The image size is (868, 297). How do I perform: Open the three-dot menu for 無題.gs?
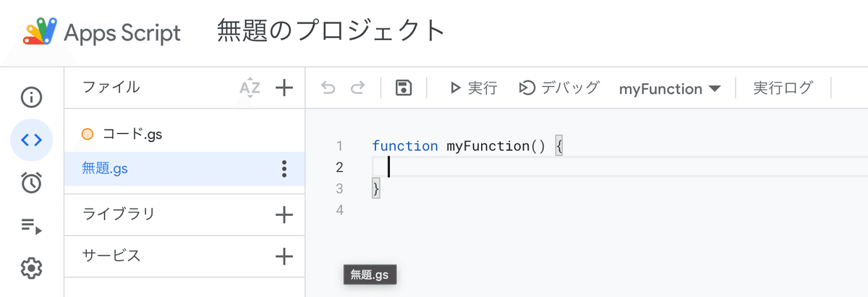[284, 169]
